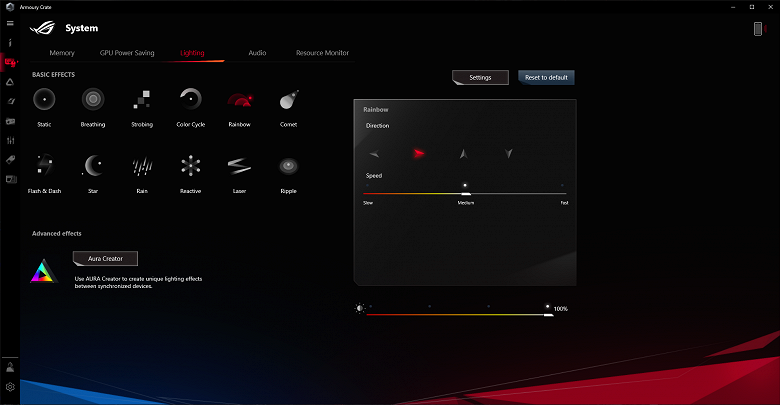
Task: Select the Ripple lighting effect
Action: coord(289,166)
